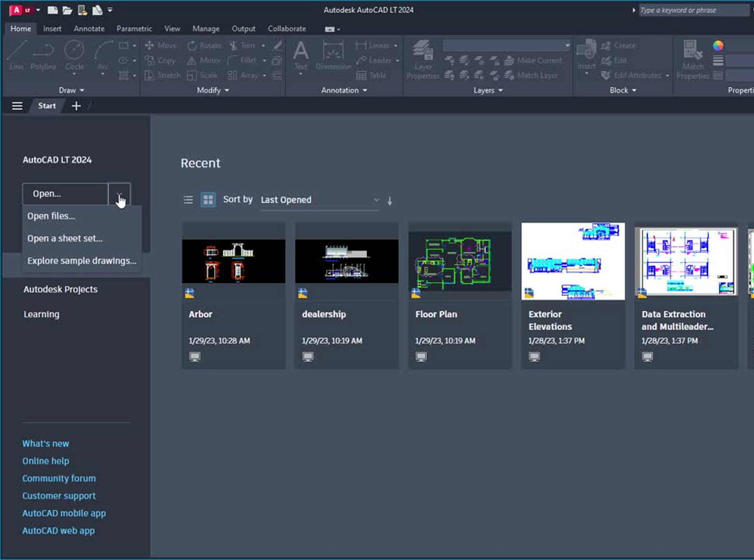Viewport: 754px width, 560px height.
Task: Click the New drawing icon in Quick Access
Action: [53, 10]
